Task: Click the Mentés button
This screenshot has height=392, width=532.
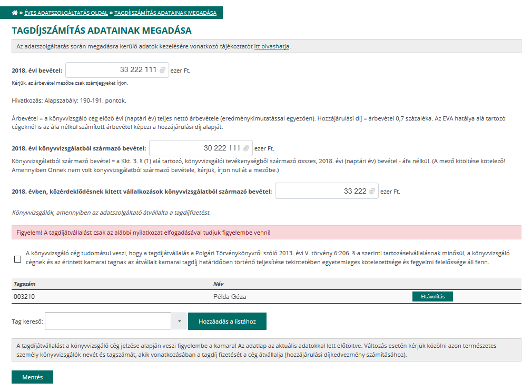Action: pos(32,377)
